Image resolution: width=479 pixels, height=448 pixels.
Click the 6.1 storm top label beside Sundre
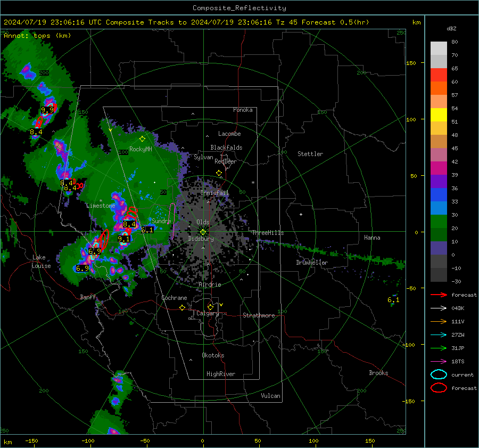tap(147, 230)
